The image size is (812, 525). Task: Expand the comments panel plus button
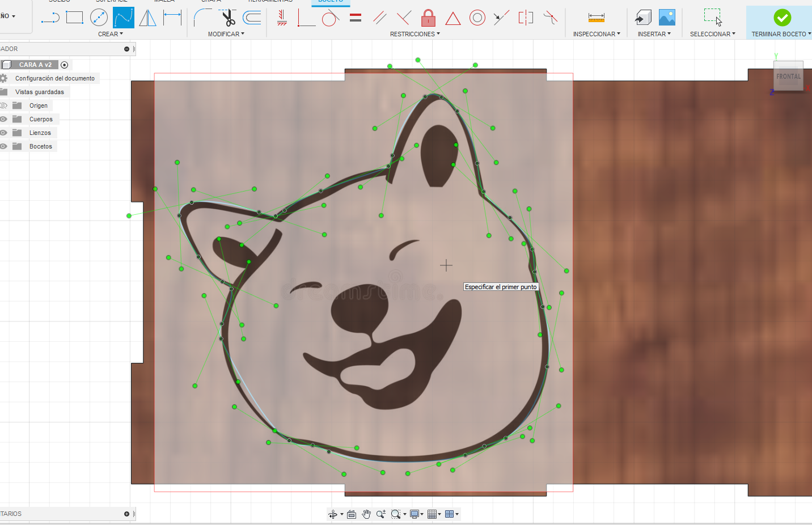coord(126,514)
